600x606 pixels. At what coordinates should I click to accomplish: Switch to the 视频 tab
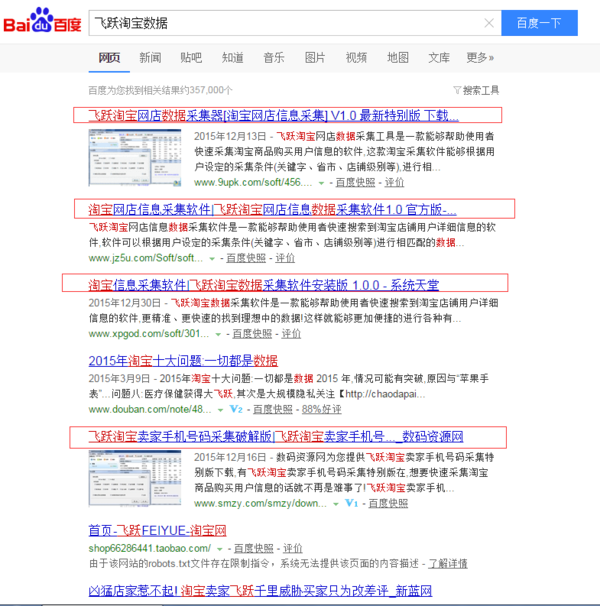click(x=356, y=58)
